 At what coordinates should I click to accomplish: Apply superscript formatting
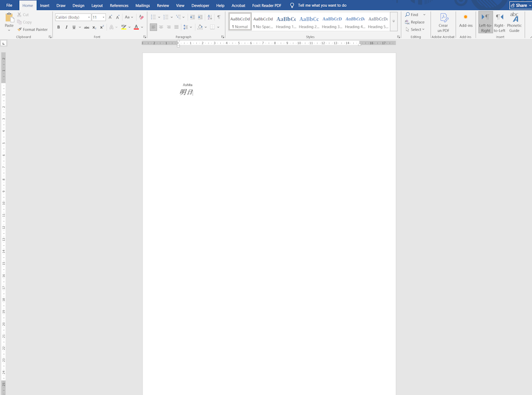point(102,27)
